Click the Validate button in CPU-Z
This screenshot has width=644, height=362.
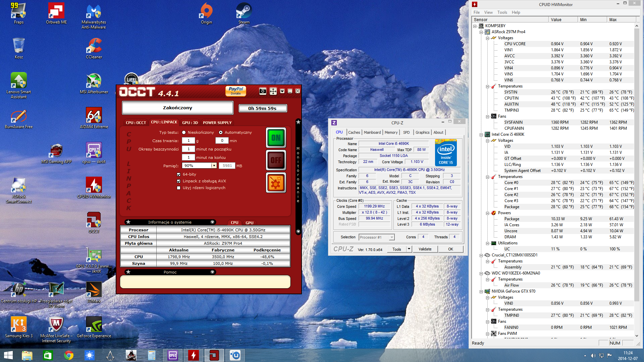click(x=425, y=249)
